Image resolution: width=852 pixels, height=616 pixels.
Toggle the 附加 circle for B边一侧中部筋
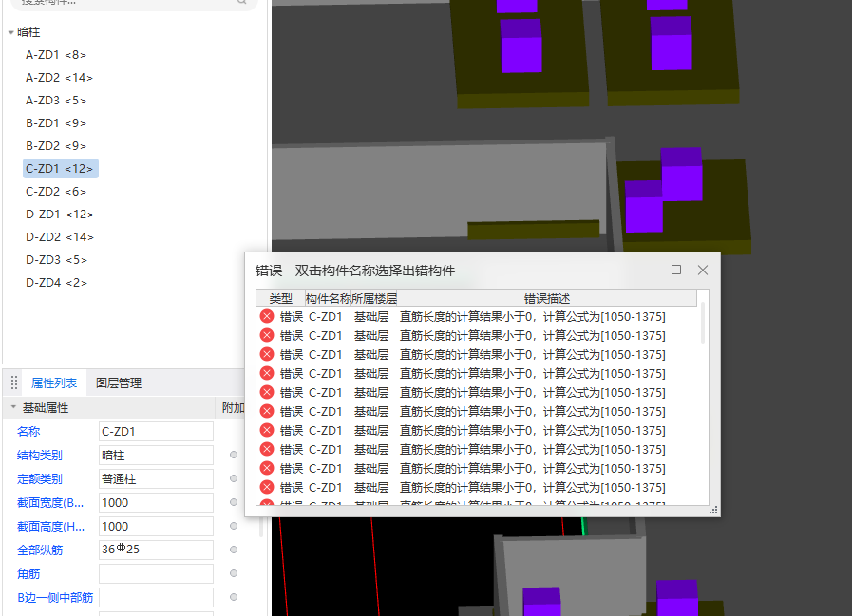click(234, 597)
